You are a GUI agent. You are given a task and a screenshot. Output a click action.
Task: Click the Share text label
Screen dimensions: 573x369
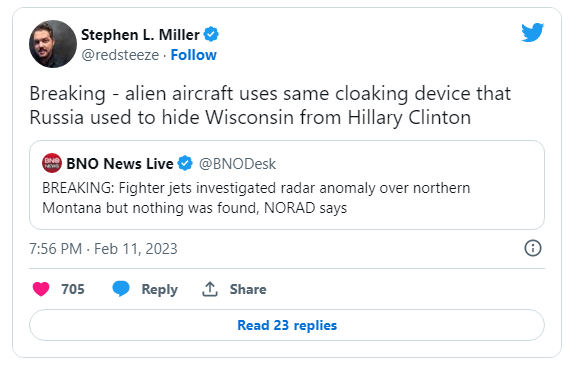pos(248,289)
